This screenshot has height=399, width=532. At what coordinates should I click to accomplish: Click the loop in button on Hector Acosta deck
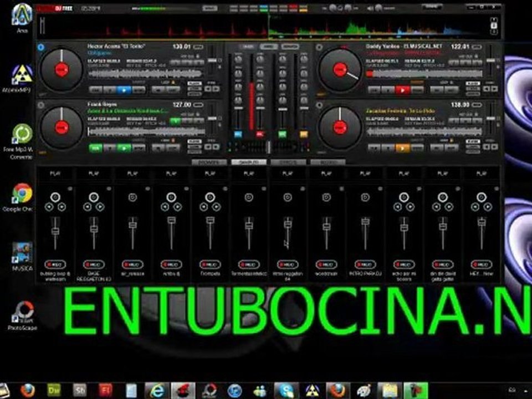pyautogui.click(x=158, y=90)
